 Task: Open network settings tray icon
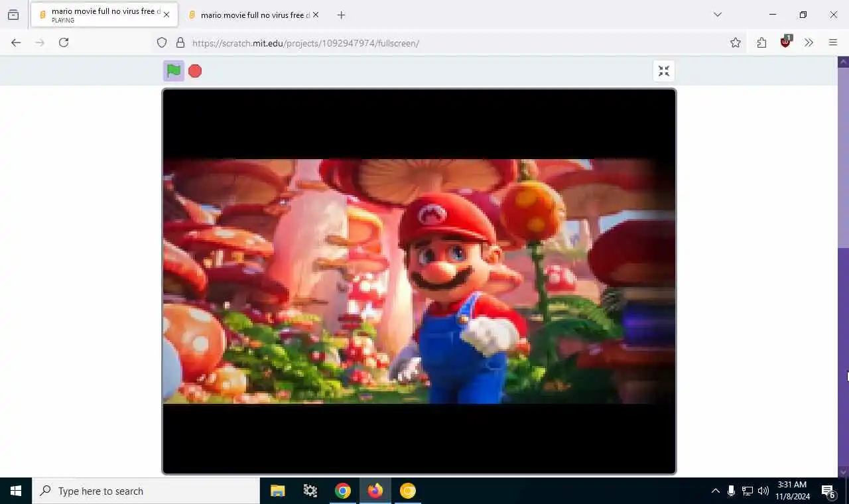tap(748, 491)
